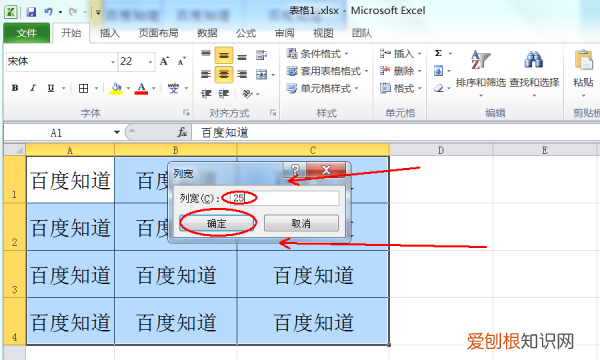Screen dimensions: 600x360
Task: Switch to the 页面布局 ribbon tab
Action: coord(158,33)
